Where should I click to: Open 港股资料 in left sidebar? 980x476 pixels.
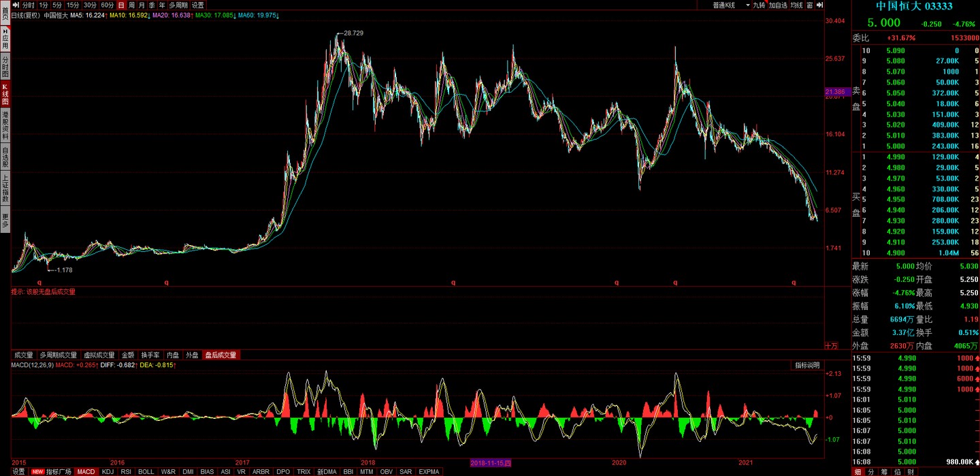tap(5, 125)
